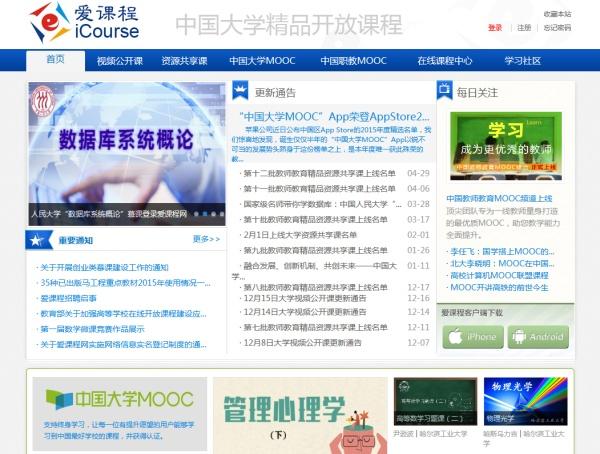
Task: Download the iPhone client app
Action: point(473,337)
